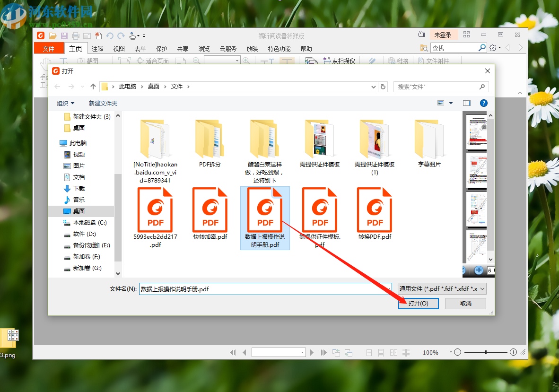
Task: Click the undo arrow in quick toolbar
Action: tap(110, 35)
